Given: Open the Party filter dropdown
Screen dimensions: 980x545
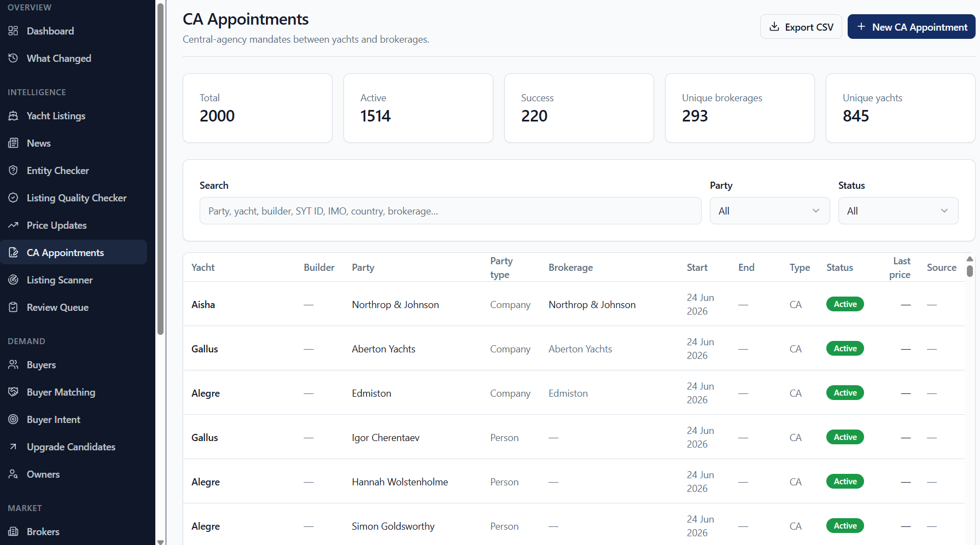Looking at the screenshot, I should (x=769, y=211).
